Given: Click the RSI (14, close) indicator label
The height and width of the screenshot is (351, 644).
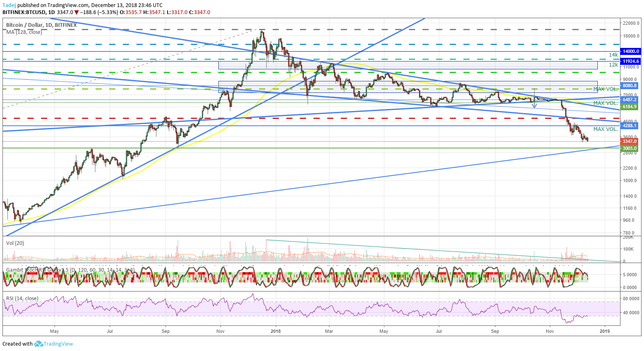Looking at the screenshot, I should [x=22, y=298].
